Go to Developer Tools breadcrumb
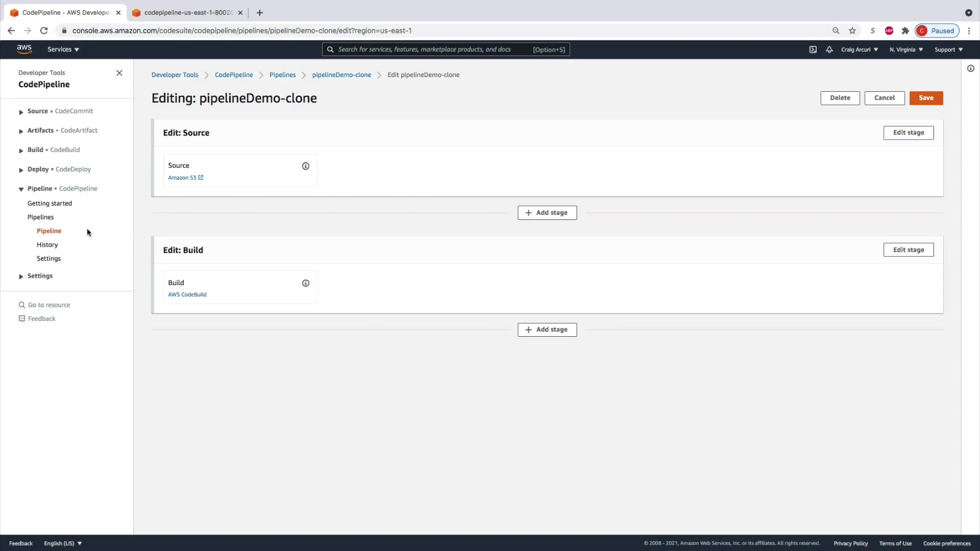Screen dimensions: 980x551 (175, 75)
